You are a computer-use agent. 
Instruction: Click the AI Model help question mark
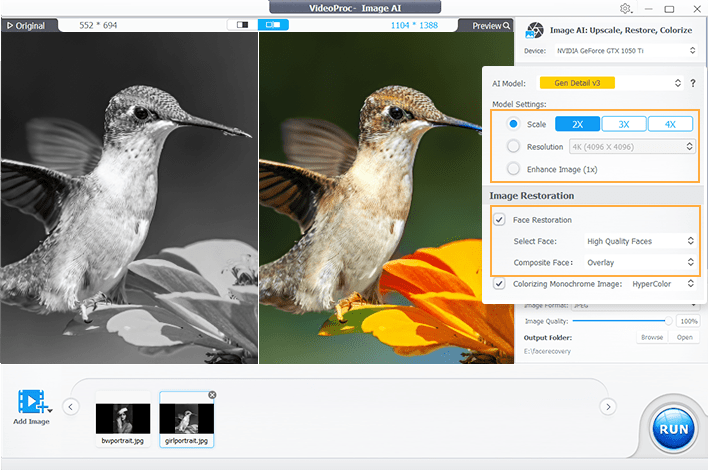coord(692,83)
